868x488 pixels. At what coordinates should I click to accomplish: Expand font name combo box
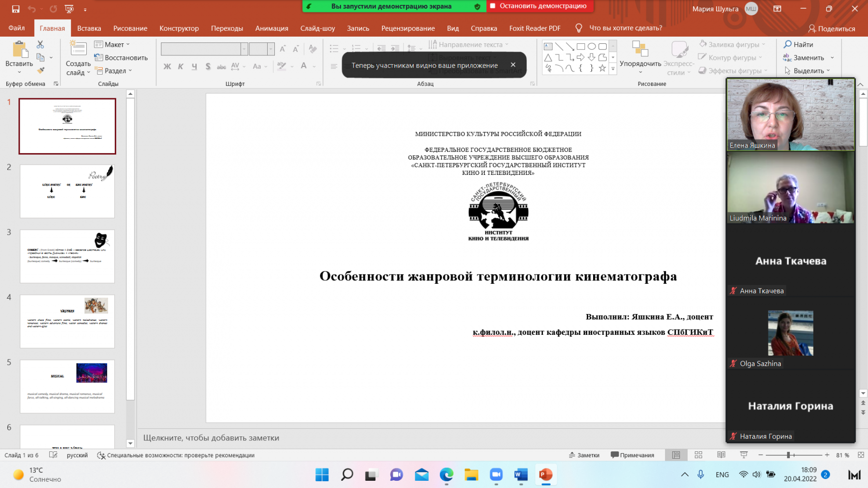[x=244, y=49]
